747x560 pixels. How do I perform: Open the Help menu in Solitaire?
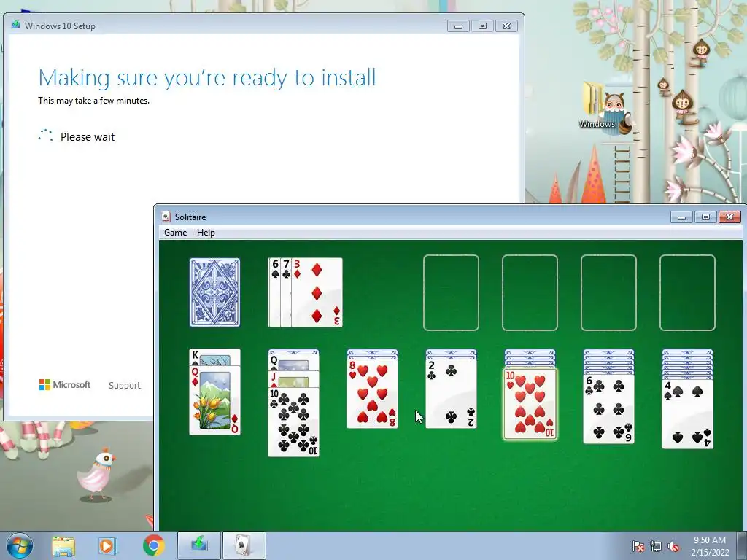[206, 233]
